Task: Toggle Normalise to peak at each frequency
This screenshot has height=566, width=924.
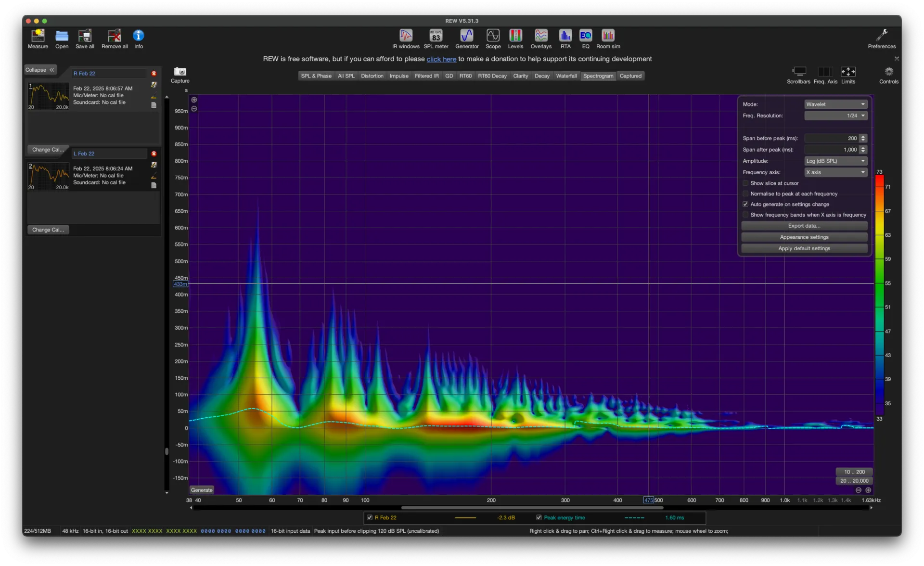Action: [745, 194]
